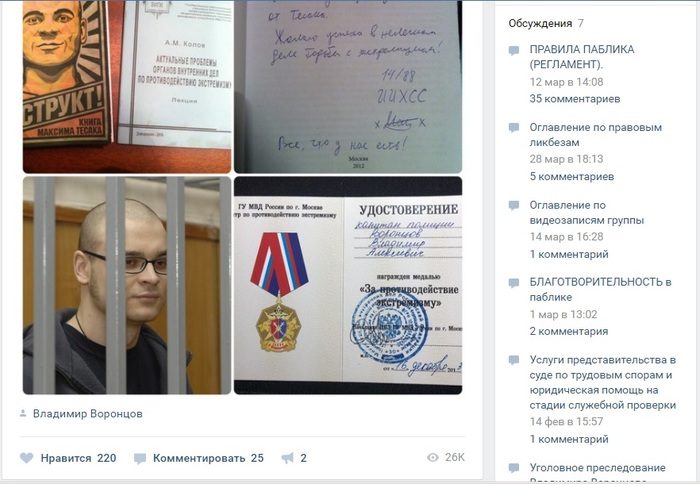The width and height of the screenshot is (700, 484).
Task: Click the Нравится like button
Action: (x=68, y=458)
